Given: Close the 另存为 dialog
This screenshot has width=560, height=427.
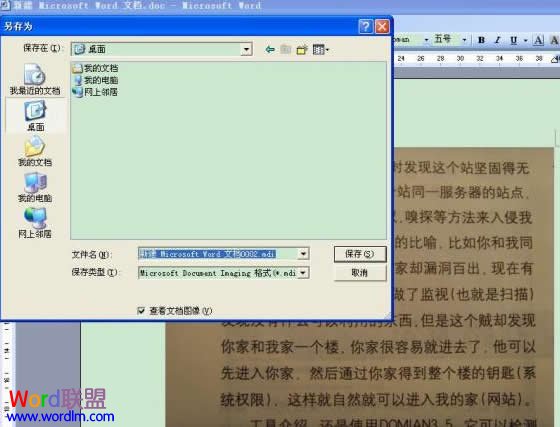Looking at the screenshot, I should tap(382, 26).
